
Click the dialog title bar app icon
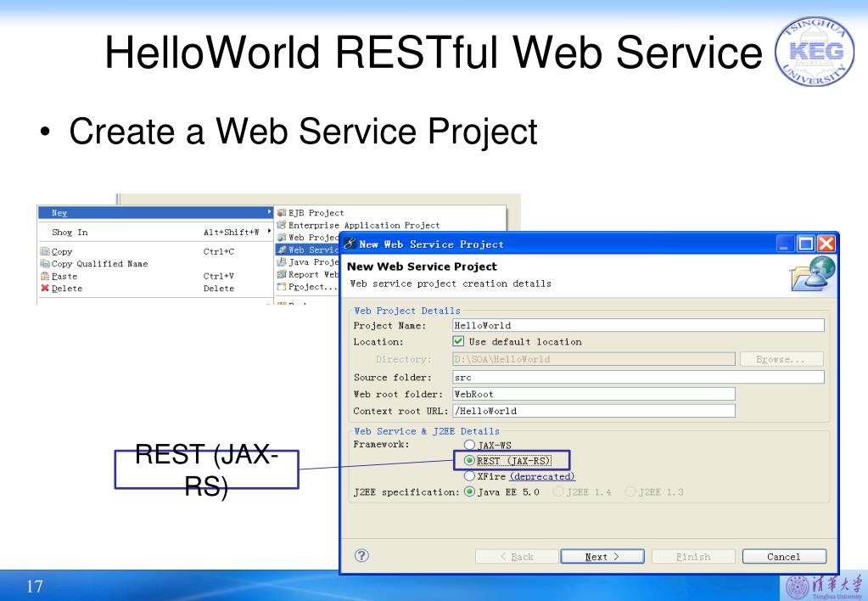pyautogui.click(x=350, y=244)
